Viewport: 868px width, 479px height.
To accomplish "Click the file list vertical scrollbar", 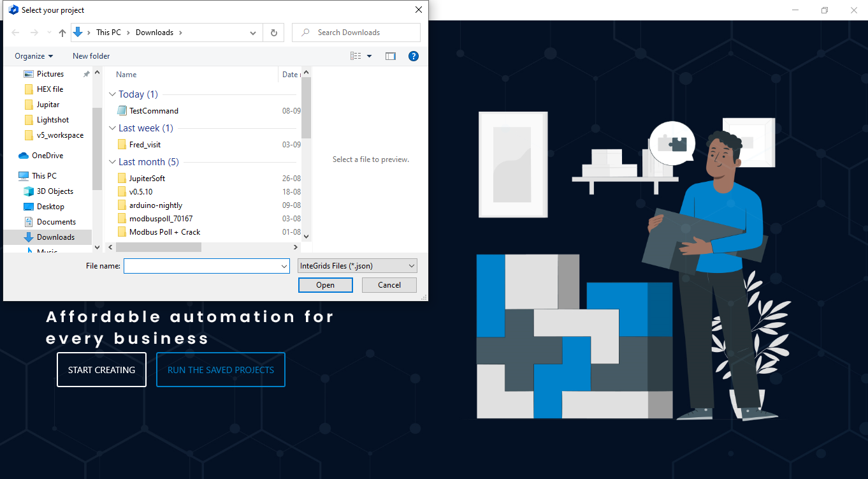I will 306,108.
